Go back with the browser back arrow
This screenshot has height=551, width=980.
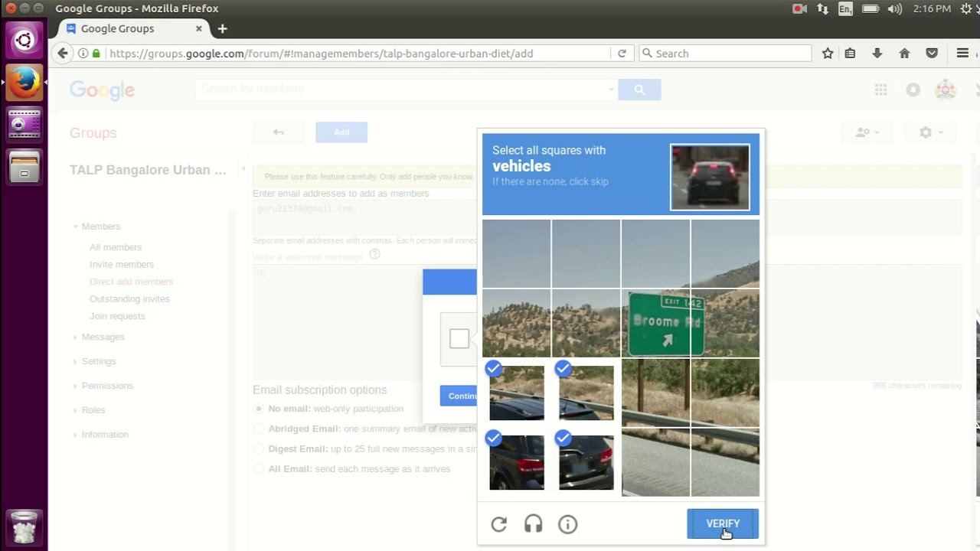point(63,54)
